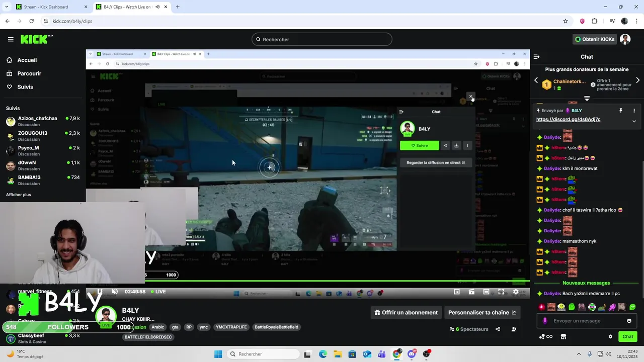
Task: Open ZGOUGOU13 followed channel
Action: (43, 136)
